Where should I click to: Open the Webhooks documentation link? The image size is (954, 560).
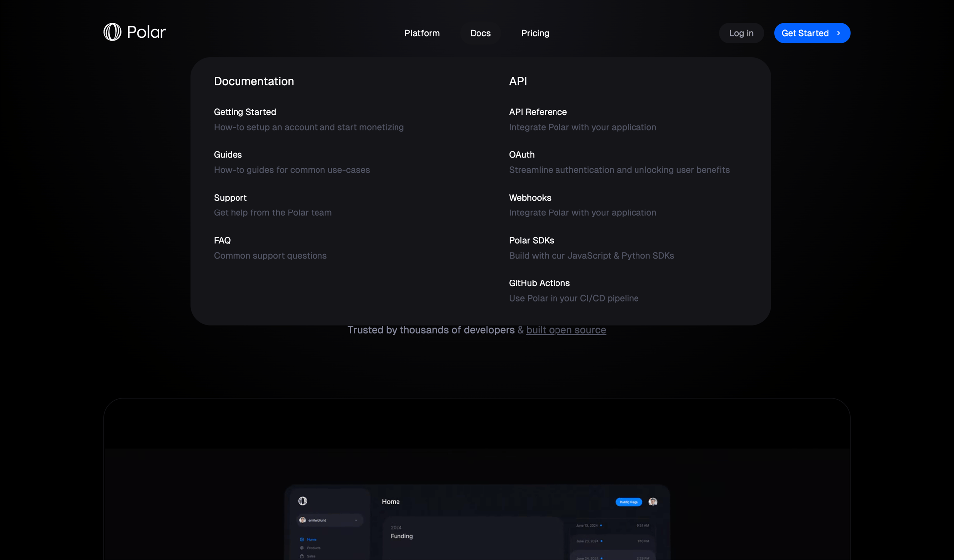(x=530, y=197)
